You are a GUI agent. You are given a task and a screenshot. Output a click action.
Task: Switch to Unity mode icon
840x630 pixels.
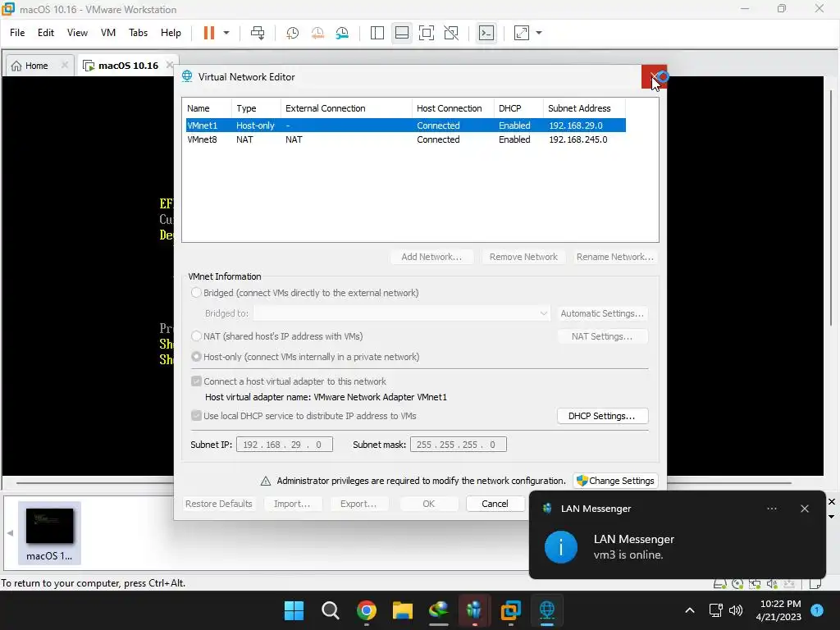coord(452,33)
